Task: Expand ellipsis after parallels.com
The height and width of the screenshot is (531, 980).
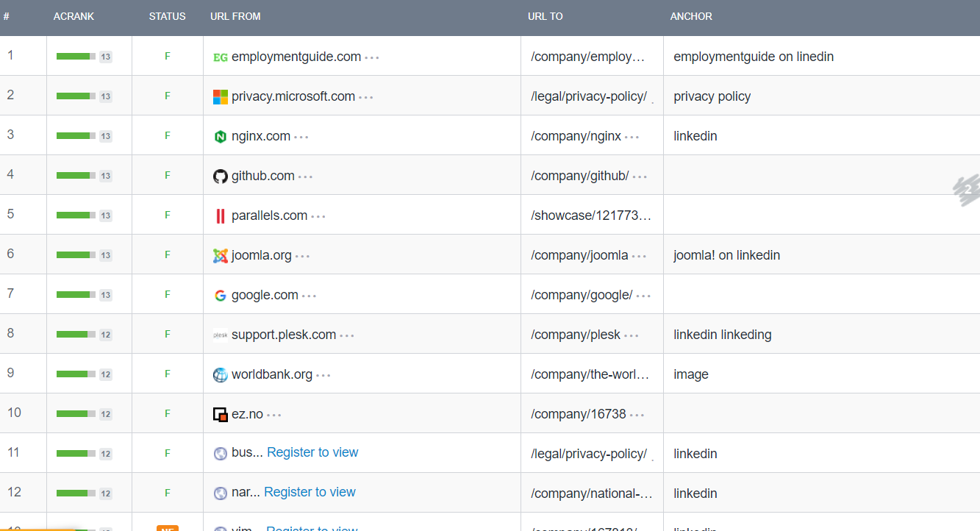Action: click(x=318, y=216)
